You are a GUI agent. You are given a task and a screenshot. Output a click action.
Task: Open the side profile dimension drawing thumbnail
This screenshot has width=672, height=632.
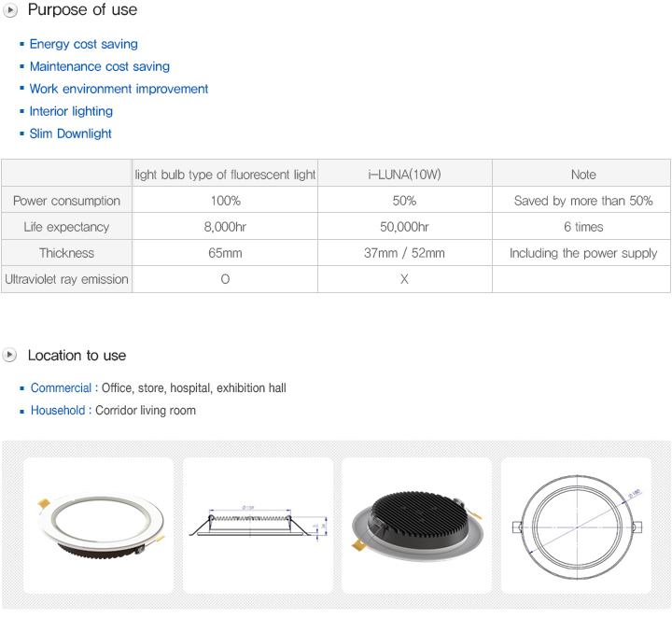coord(258,525)
